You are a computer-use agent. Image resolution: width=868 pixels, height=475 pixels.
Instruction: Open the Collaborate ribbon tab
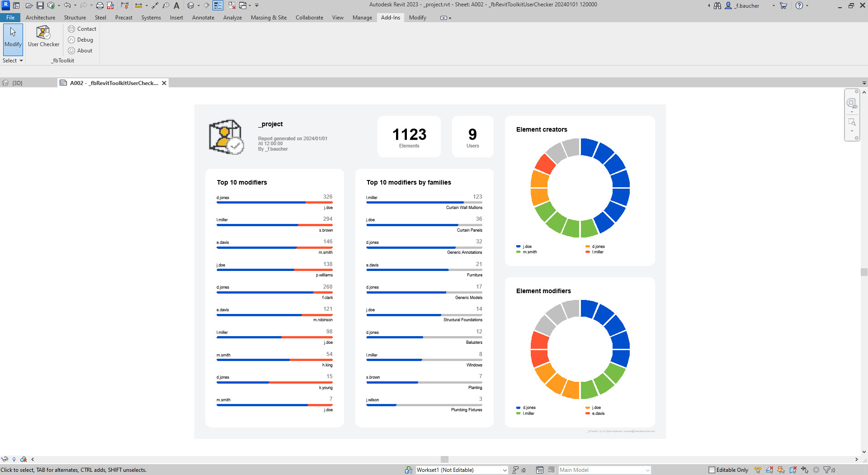coord(309,18)
